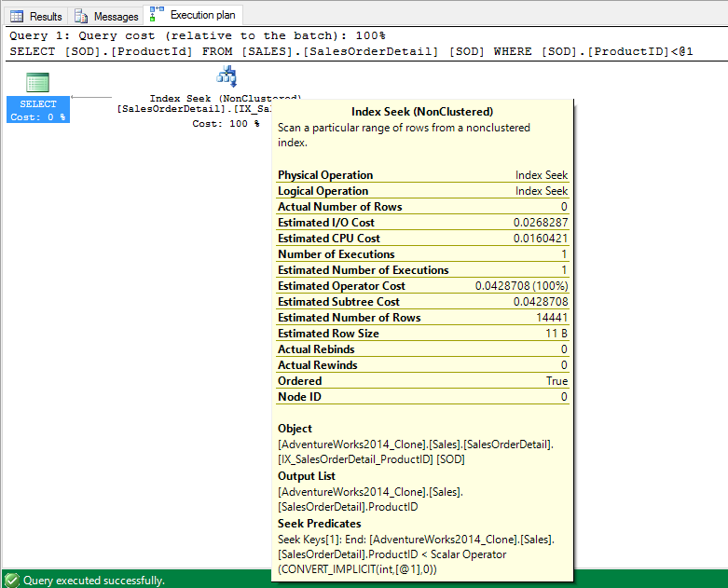The image size is (728, 588).
Task: Click the Estimated Number of Rows value 14441
Action: pos(552,318)
